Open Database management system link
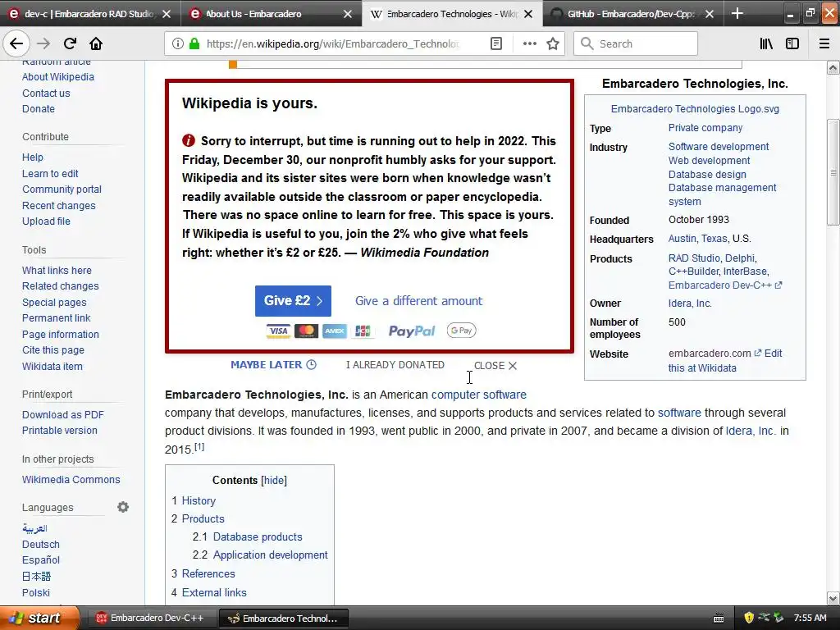This screenshot has height=630, width=840. pyautogui.click(x=722, y=194)
